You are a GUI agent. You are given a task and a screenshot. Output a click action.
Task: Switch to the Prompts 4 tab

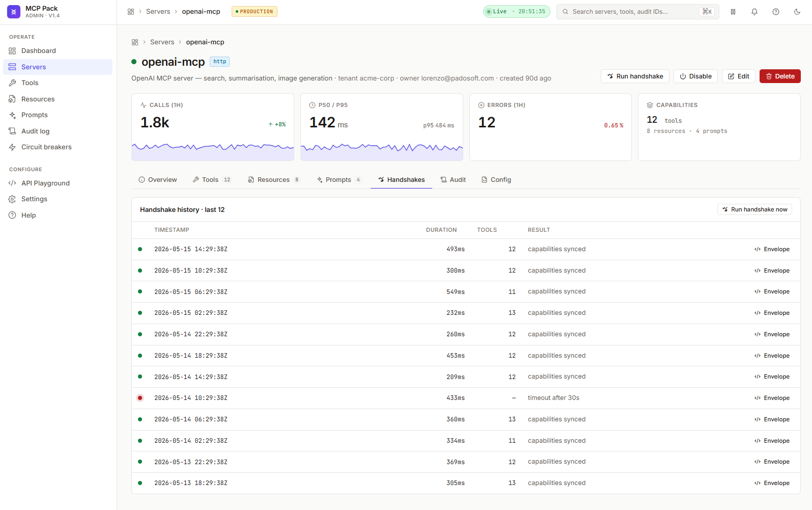tap(339, 180)
